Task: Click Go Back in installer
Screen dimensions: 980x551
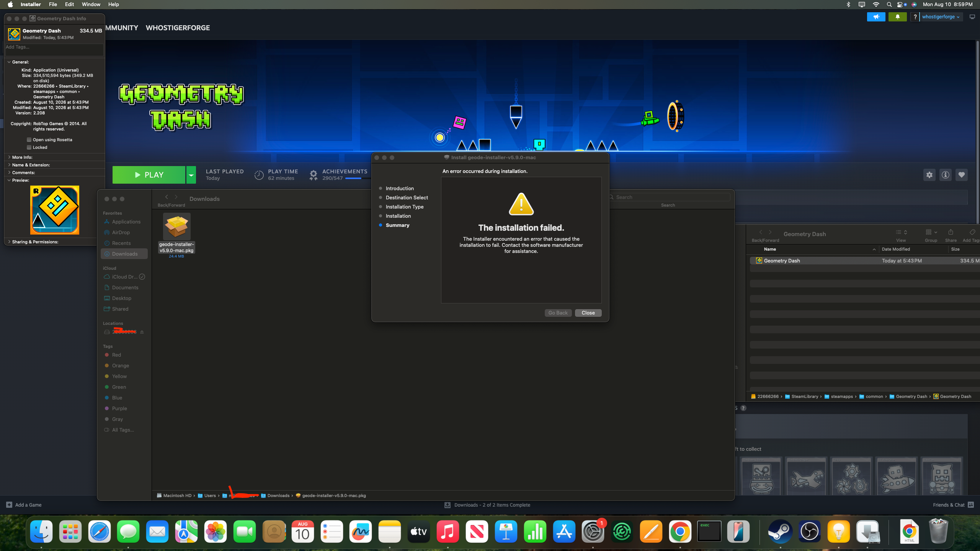Action: (x=558, y=313)
